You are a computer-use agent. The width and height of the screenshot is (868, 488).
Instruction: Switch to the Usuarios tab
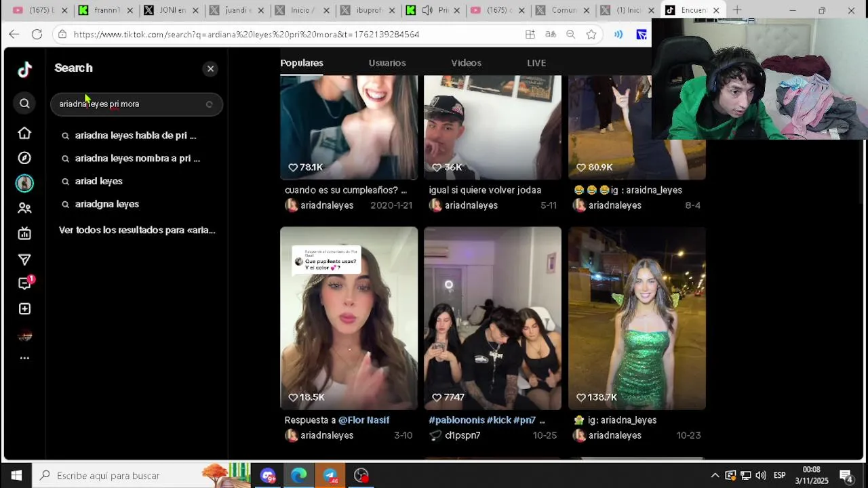pyautogui.click(x=387, y=63)
